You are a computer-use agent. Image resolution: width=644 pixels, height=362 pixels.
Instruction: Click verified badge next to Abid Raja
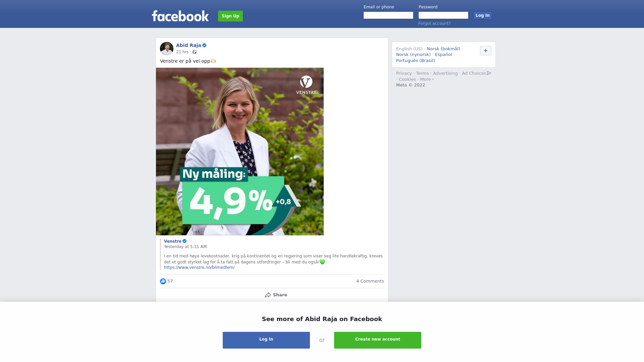pos(204,45)
